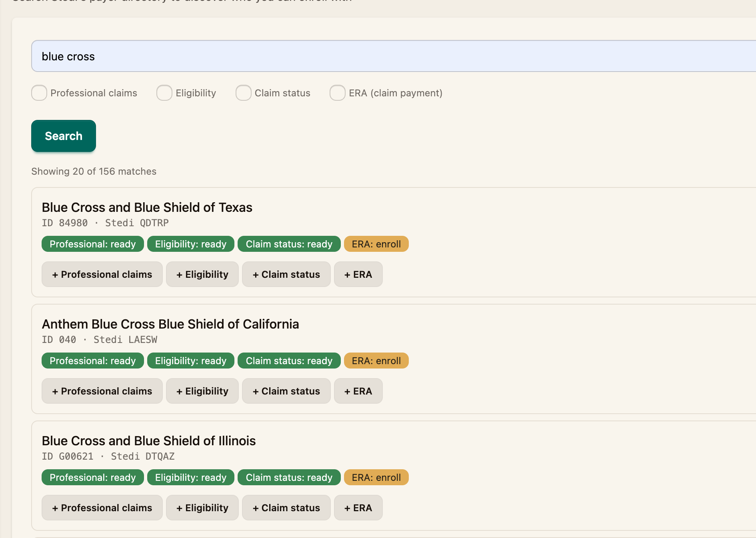Click California "Professional: ready" badge

pyautogui.click(x=93, y=361)
